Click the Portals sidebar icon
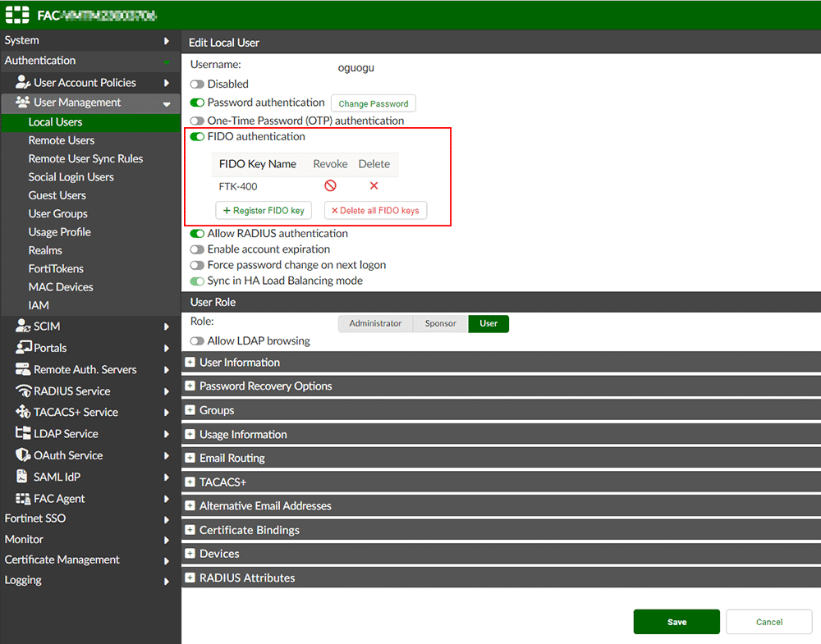The height and width of the screenshot is (644, 821). pyautogui.click(x=24, y=347)
